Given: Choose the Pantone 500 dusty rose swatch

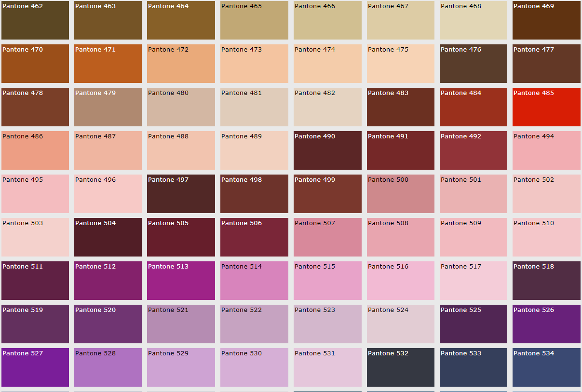Looking at the screenshot, I should click(x=400, y=194).
